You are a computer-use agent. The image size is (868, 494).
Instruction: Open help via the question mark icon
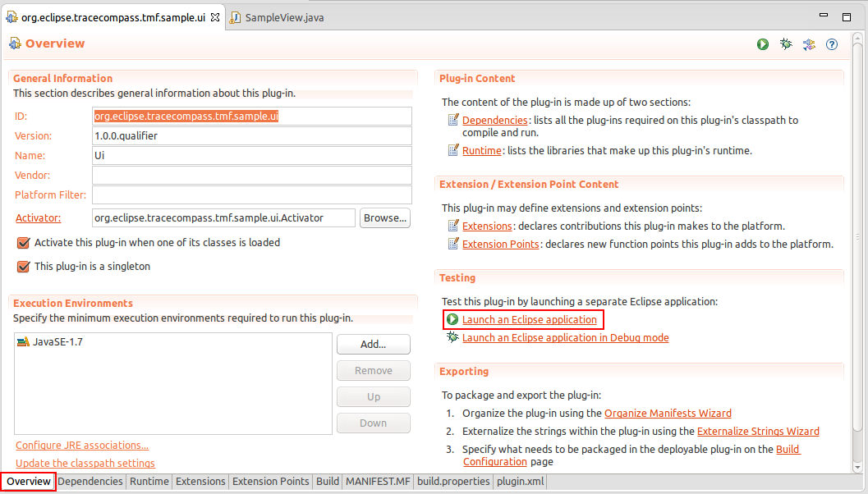pyautogui.click(x=832, y=44)
